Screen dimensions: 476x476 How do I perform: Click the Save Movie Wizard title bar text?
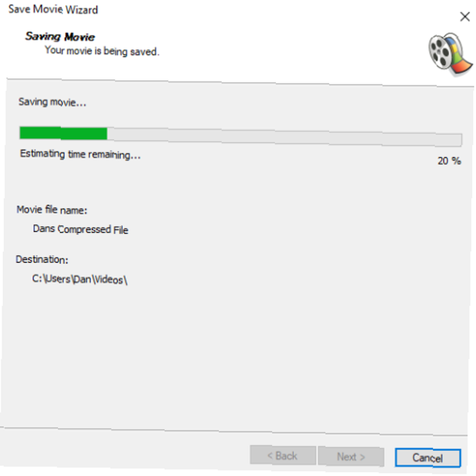click(53, 10)
